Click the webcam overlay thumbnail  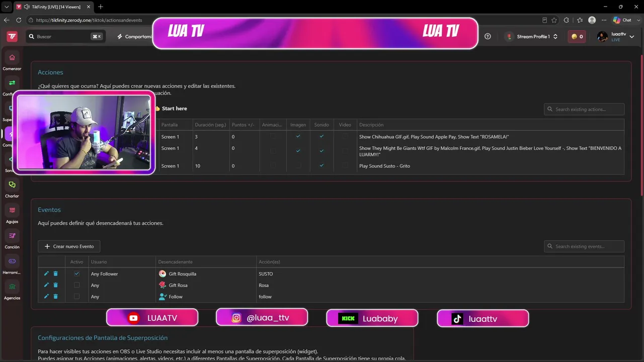84,133
